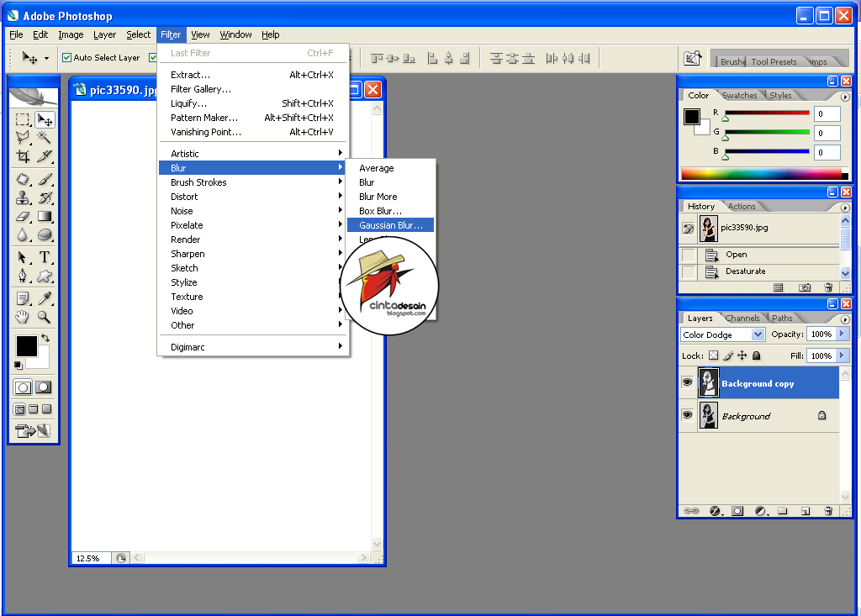Screen dimensions: 861x616
Task: Open the Color Dodge blend mode dropdown
Action: (758, 334)
